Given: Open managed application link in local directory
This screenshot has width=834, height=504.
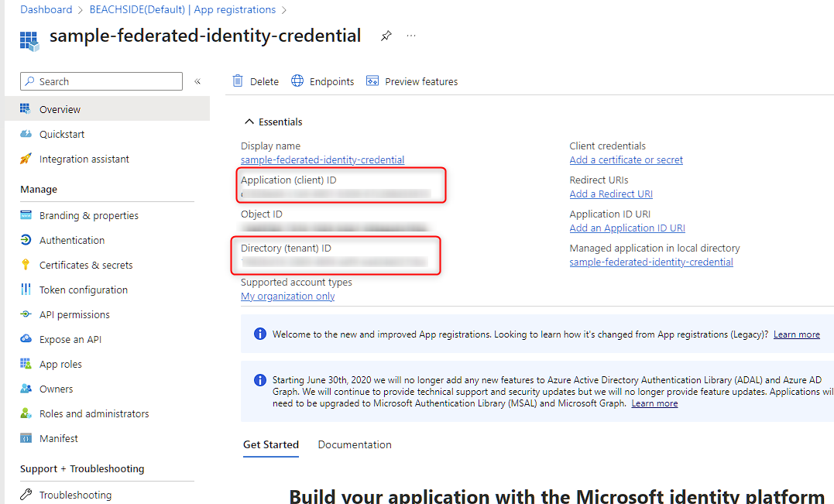Looking at the screenshot, I should click(x=651, y=262).
